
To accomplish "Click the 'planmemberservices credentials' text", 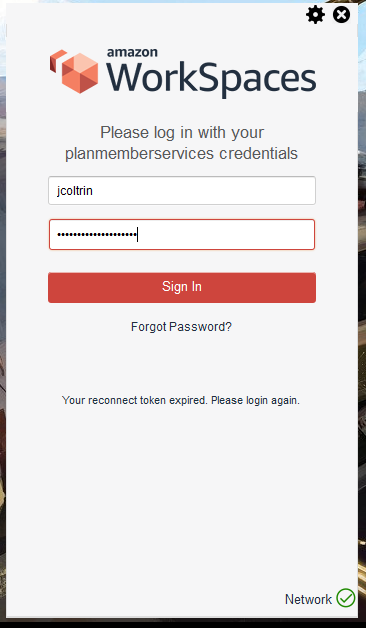I will pyautogui.click(x=181, y=153).
